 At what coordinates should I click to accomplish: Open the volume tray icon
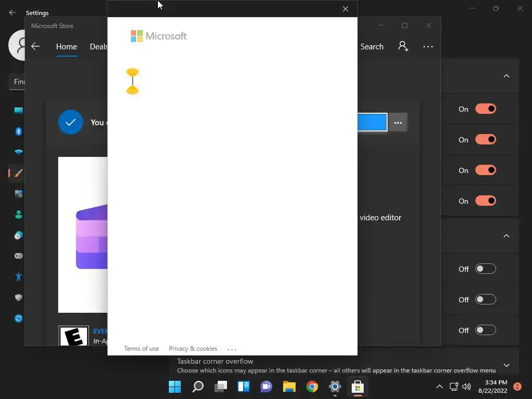tap(467, 387)
